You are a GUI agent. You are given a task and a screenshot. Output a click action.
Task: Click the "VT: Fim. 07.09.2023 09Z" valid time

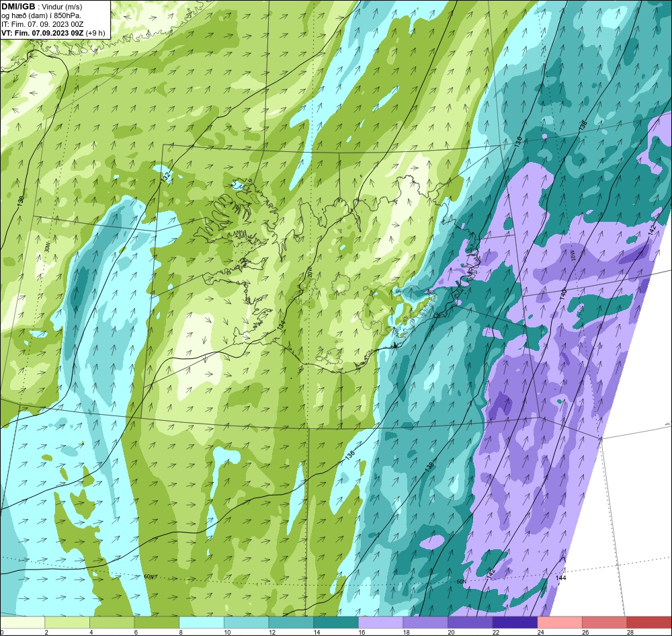[42, 33]
